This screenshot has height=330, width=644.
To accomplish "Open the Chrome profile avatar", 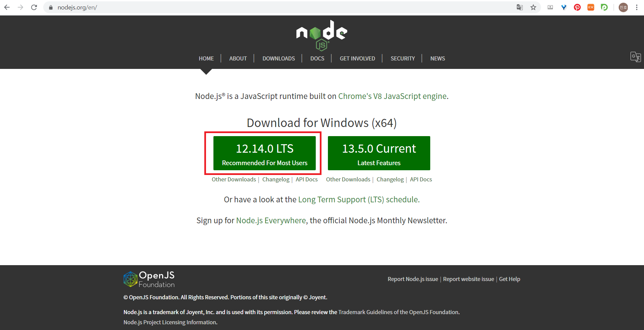I will tap(623, 7).
